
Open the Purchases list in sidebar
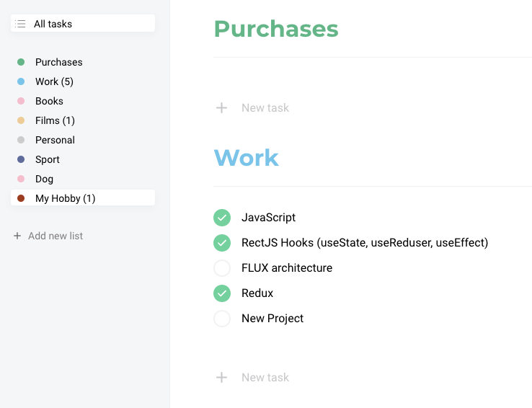coord(58,62)
